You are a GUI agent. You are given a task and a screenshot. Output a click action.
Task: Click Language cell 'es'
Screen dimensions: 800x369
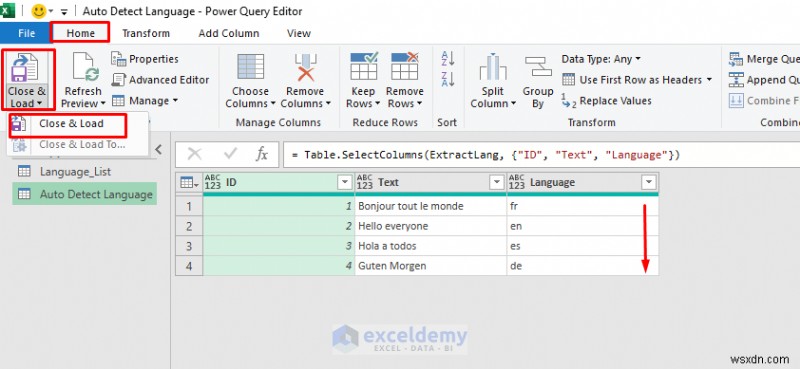click(583, 246)
